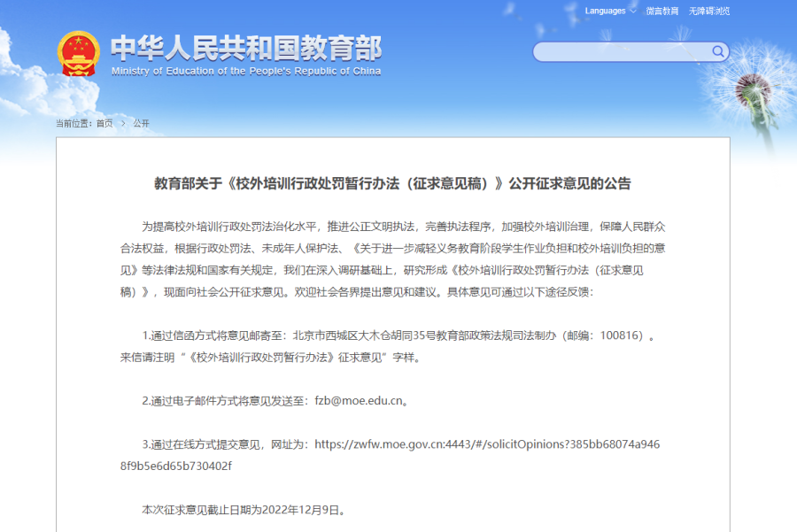Click the English Ministry of Education subtitle
The height and width of the screenshot is (532, 797).
tap(246, 71)
